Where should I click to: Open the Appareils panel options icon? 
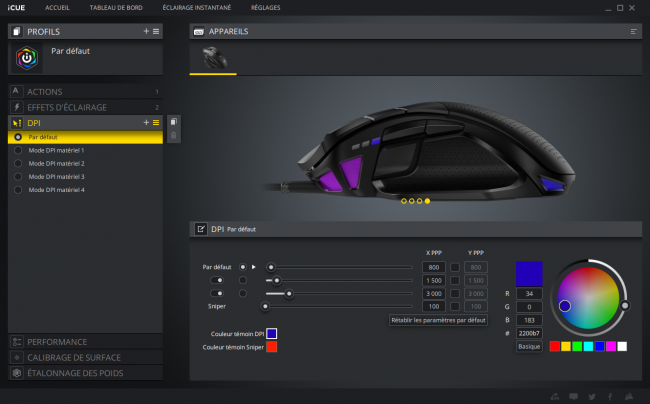coord(633,31)
